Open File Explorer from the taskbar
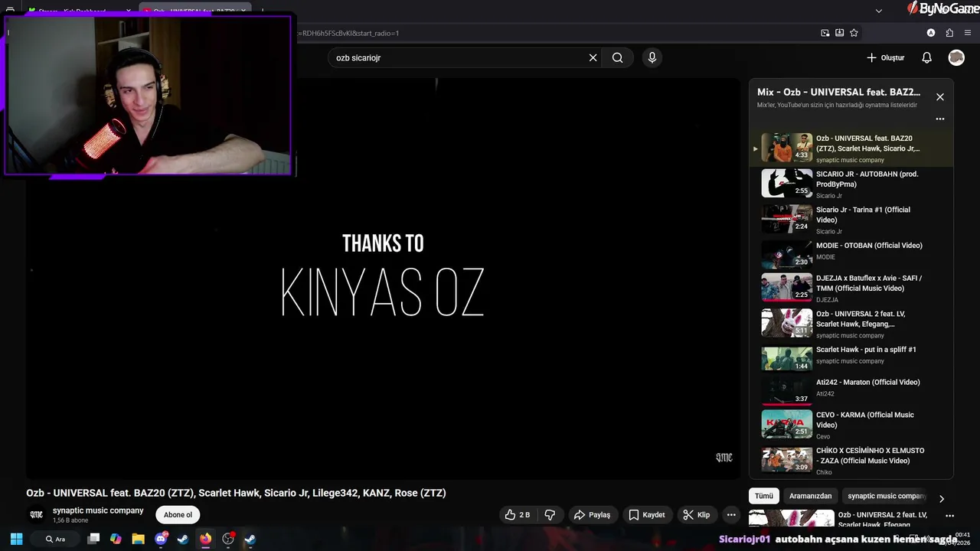This screenshot has height=551, width=980. [x=138, y=539]
